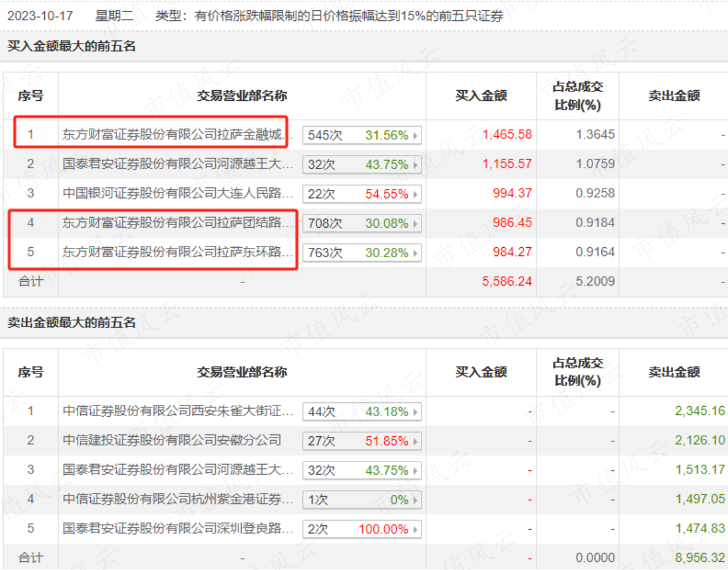Click 占总成交比例(%) header in buy table
This screenshot has width=728, height=570.
click(x=578, y=96)
